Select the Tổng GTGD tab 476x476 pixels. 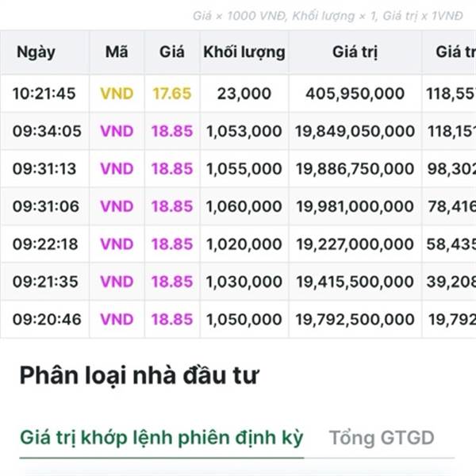click(x=382, y=438)
